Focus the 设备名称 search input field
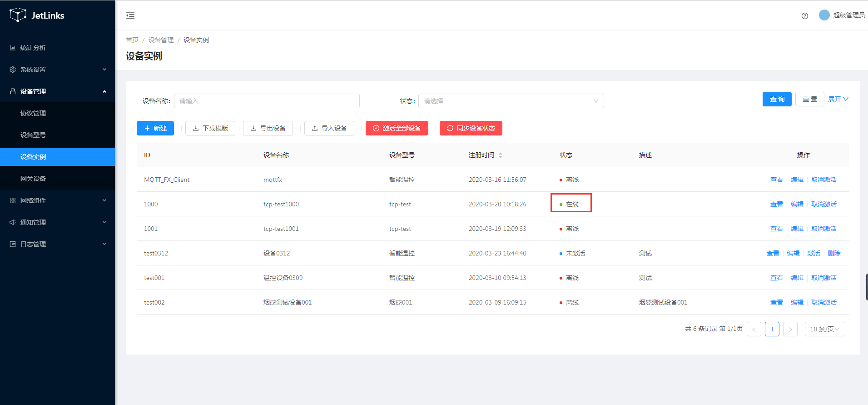 point(267,101)
